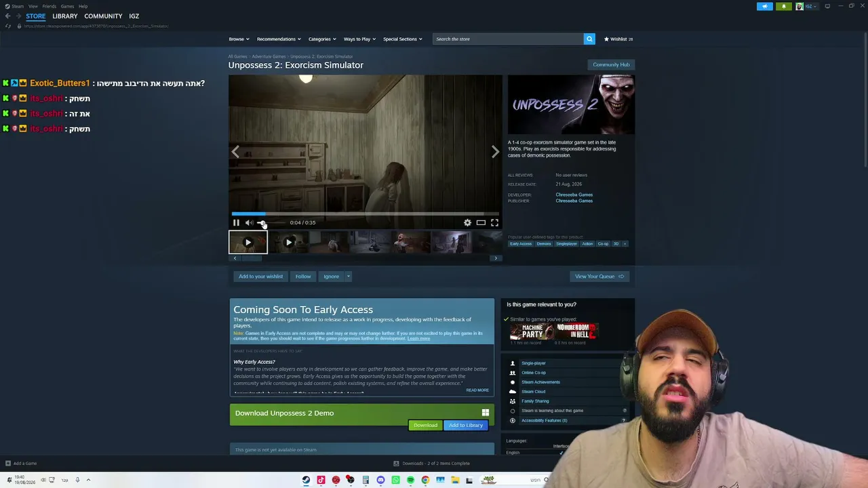Open WhatsApp from the taskbar
The width and height of the screenshot is (868, 488).
(395, 480)
